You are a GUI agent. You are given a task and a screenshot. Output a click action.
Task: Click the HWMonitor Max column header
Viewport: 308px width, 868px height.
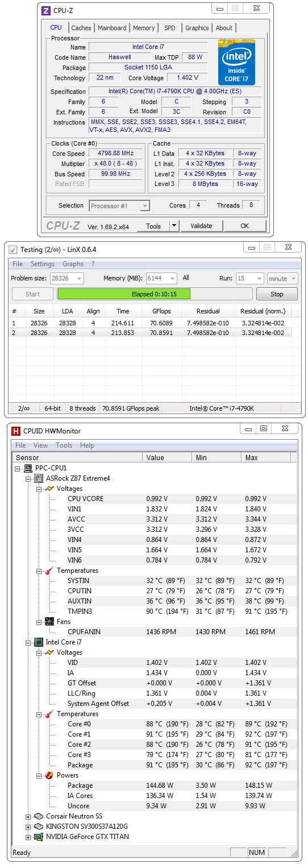266,457
